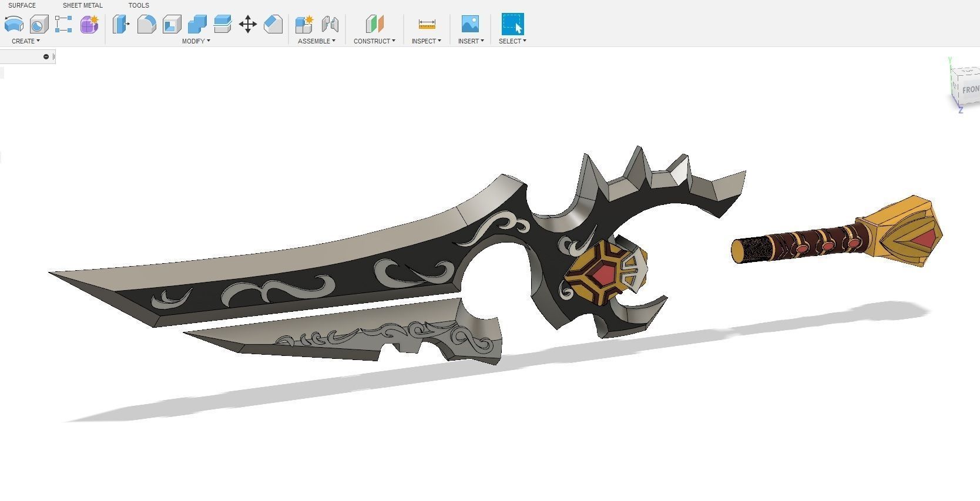Open the SELECT dropdown menu
The image size is (980, 501).
click(512, 41)
